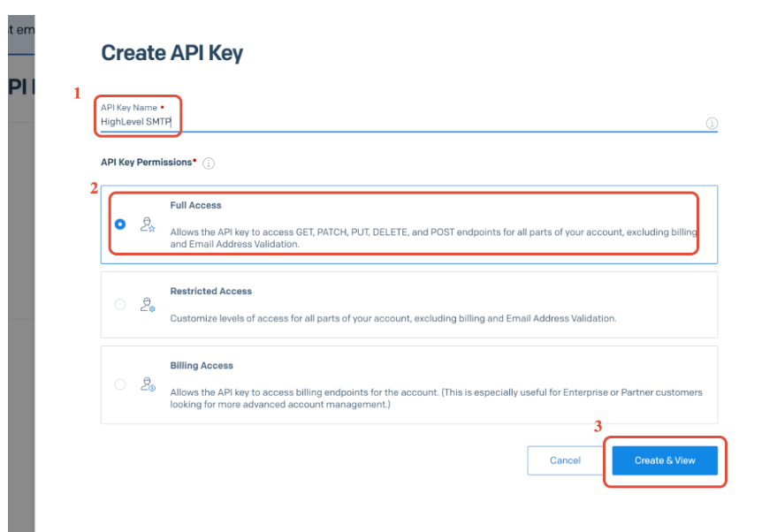777x532 pixels.
Task: Click the Restricted Access user-gear icon
Action: pos(148,305)
